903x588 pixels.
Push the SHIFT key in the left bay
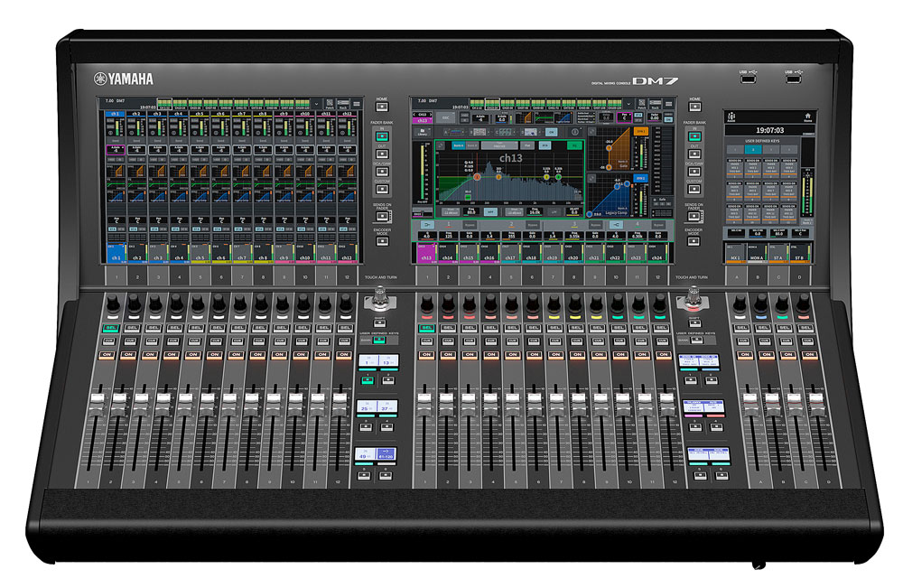(379, 323)
